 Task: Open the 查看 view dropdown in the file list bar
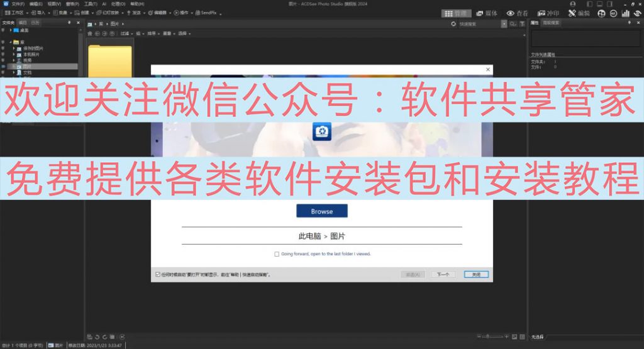point(169,33)
